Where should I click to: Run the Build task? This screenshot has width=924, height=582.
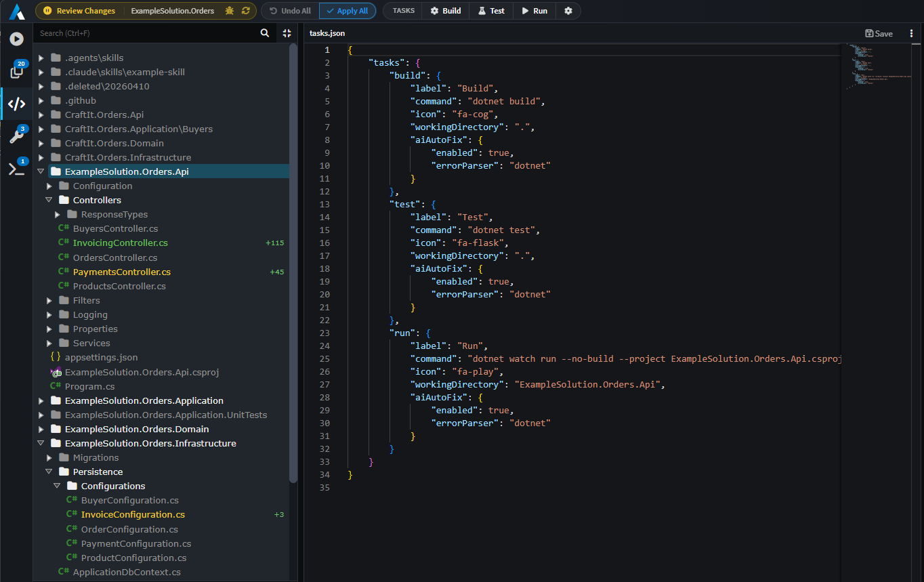pos(445,11)
